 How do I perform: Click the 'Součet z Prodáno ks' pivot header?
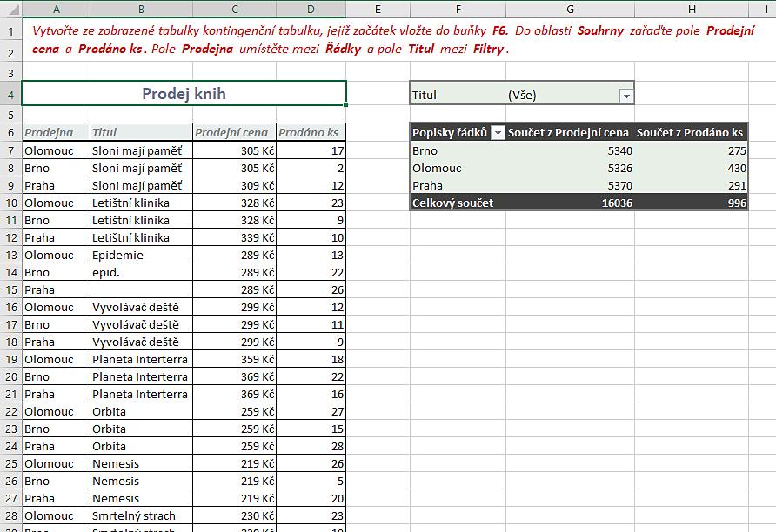pyautogui.click(x=690, y=133)
